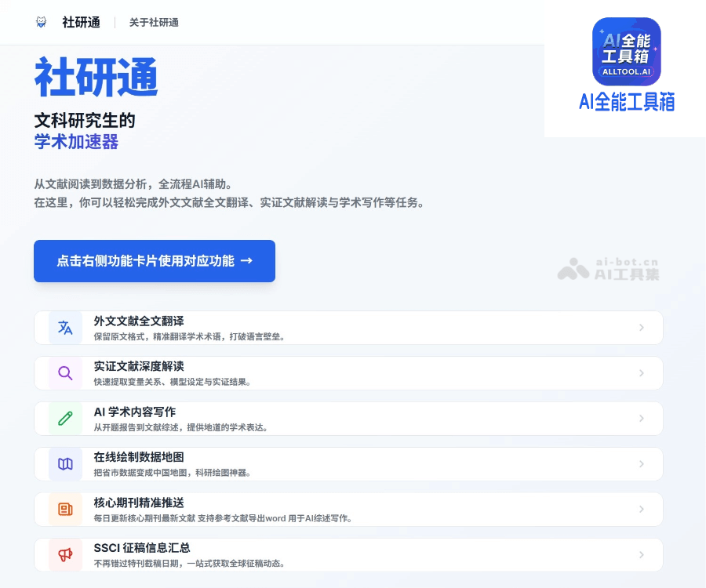The width and height of the screenshot is (706, 588).
Task: Click the text 把省市数据变成中国地图
Action: [140, 473]
